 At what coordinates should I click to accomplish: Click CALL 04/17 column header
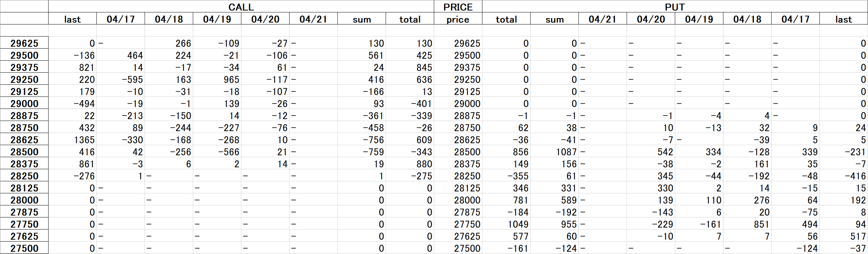pos(121,19)
